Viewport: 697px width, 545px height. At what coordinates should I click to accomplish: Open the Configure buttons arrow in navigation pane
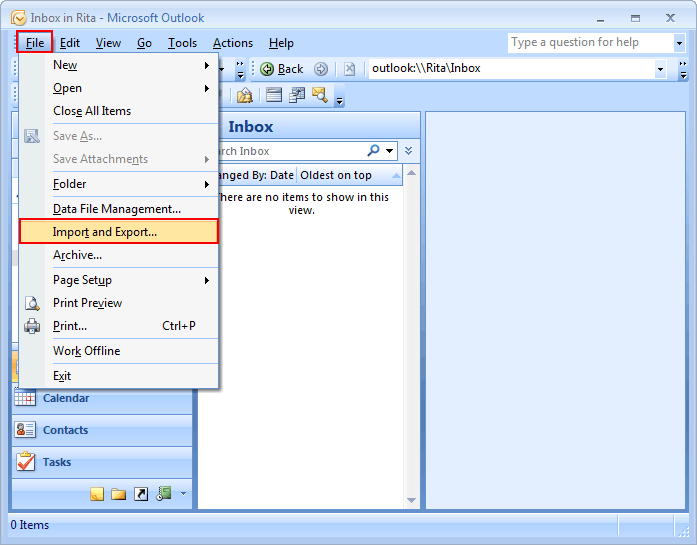point(183,493)
